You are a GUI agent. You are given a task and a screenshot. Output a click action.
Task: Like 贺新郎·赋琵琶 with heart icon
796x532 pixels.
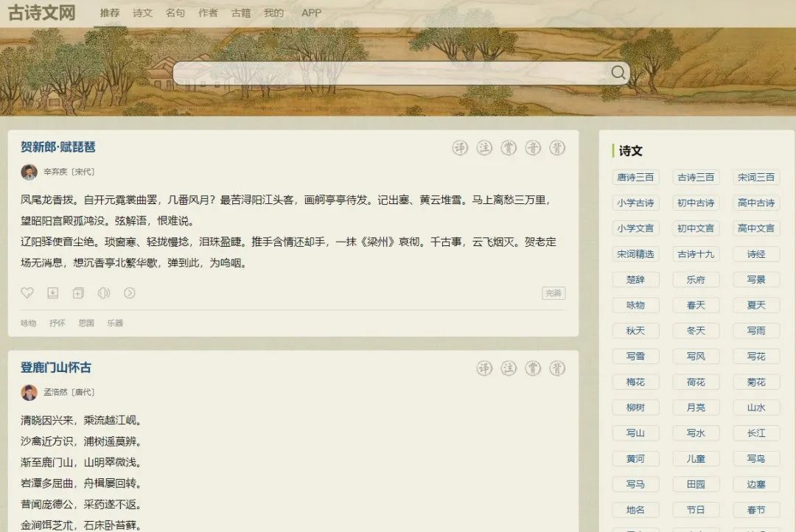click(27, 293)
